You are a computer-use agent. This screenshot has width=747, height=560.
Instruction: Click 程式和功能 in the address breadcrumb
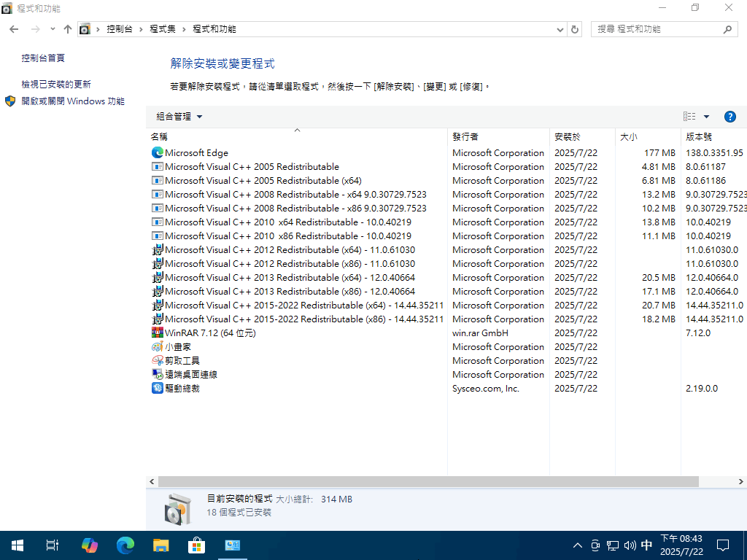(214, 29)
